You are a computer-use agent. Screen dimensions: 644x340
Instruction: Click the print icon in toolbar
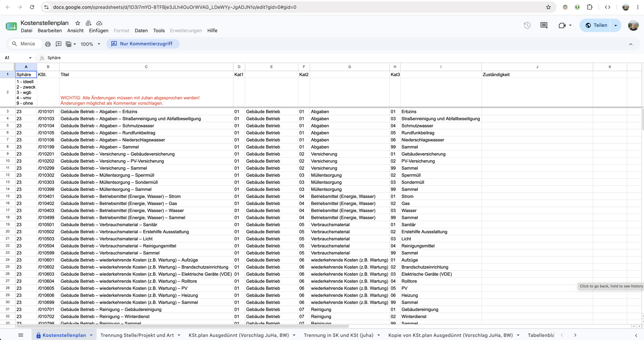[x=48, y=44]
